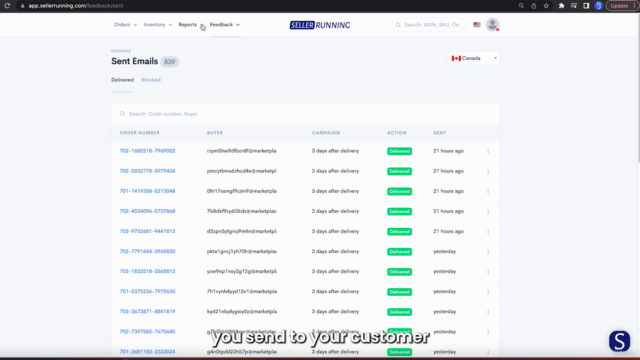The image size is (640, 360).
Task: Click the Update browser button
Action: click(621, 6)
